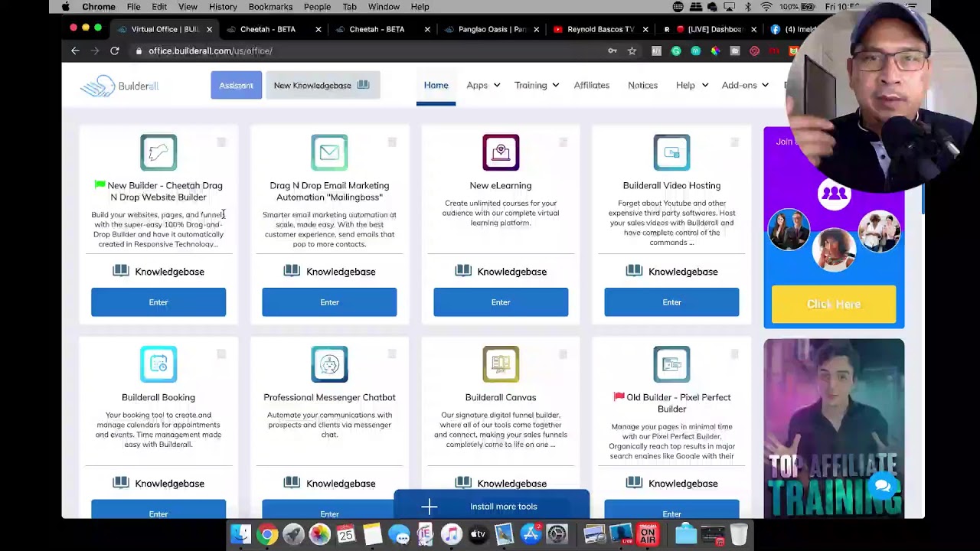Screen dimensions: 980x551
Task: Open the History menu in the menu bar
Action: pos(223,7)
